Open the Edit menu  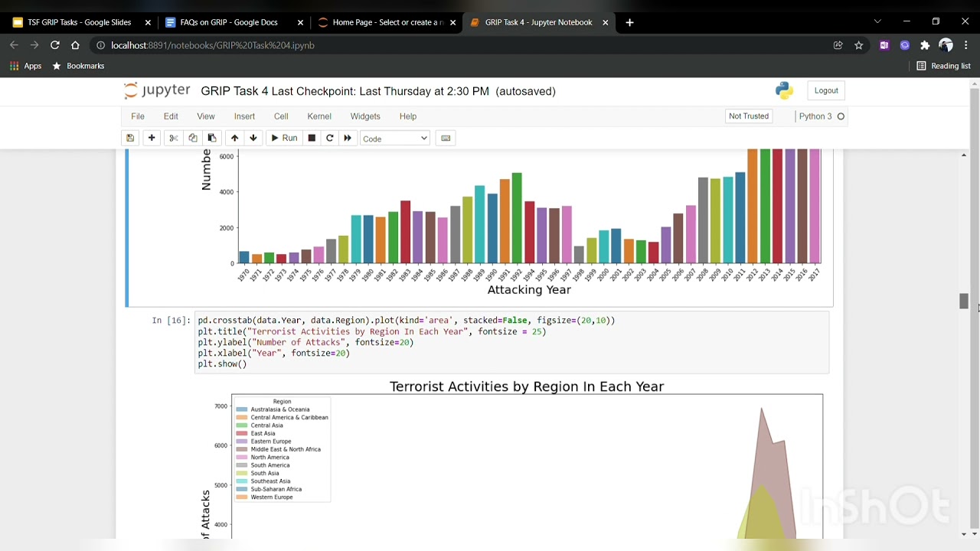(x=171, y=116)
